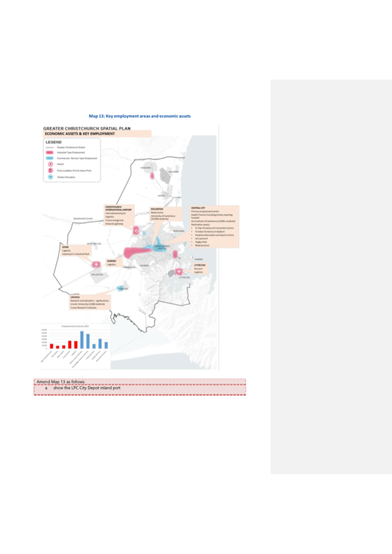This screenshot has width=392, height=554.
Task: Click the 'Commercial / Service Type Employment' legend label
Action: pyautogui.click(x=77, y=159)
